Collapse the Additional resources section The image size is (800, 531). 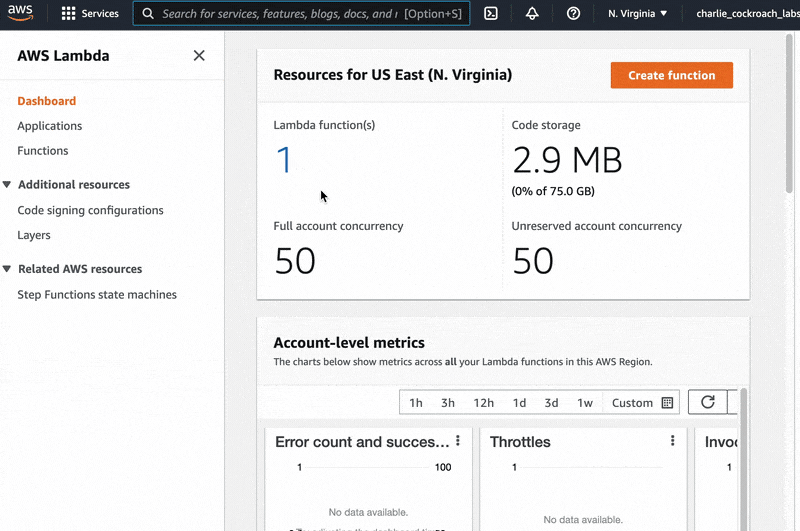point(8,185)
